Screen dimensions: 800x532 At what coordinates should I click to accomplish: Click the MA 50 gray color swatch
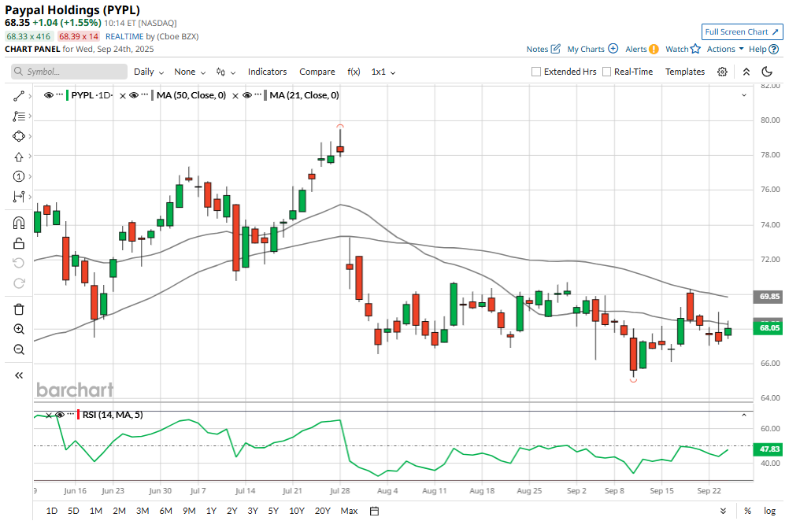pyautogui.click(x=153, y=95)
